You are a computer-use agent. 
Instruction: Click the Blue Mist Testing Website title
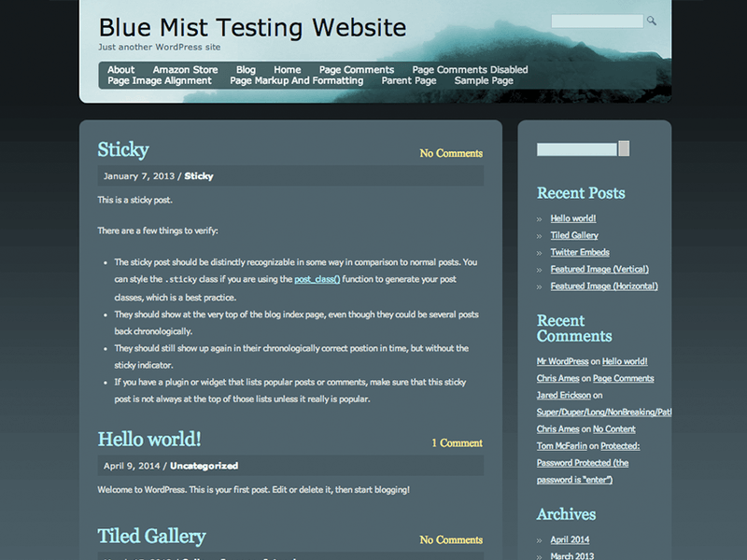[253, 28]
